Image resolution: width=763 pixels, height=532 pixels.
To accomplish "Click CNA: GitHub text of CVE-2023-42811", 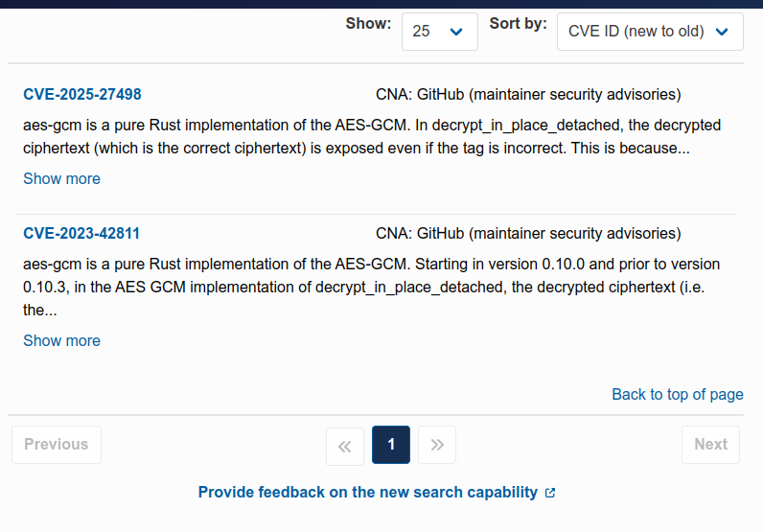I will pos(528,234).
